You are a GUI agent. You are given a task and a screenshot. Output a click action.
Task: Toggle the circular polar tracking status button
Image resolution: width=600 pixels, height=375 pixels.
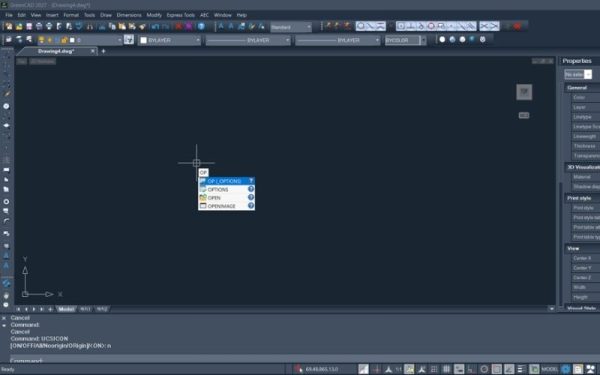(484, 369)
